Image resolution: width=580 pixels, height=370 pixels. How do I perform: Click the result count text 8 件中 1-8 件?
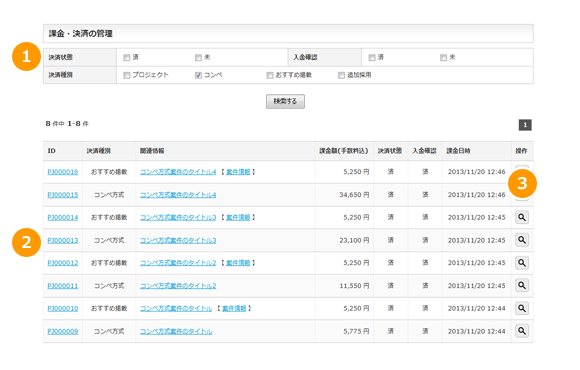coord(67,124)
